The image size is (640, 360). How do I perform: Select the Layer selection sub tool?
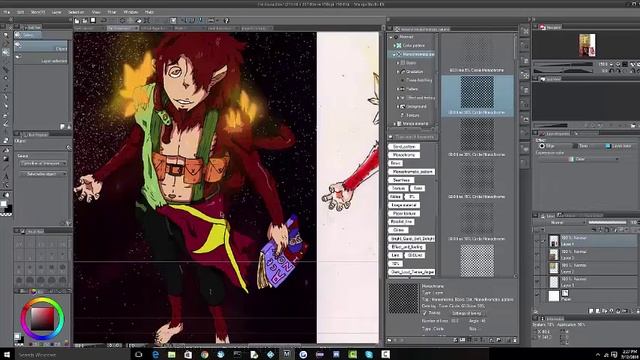41,59
